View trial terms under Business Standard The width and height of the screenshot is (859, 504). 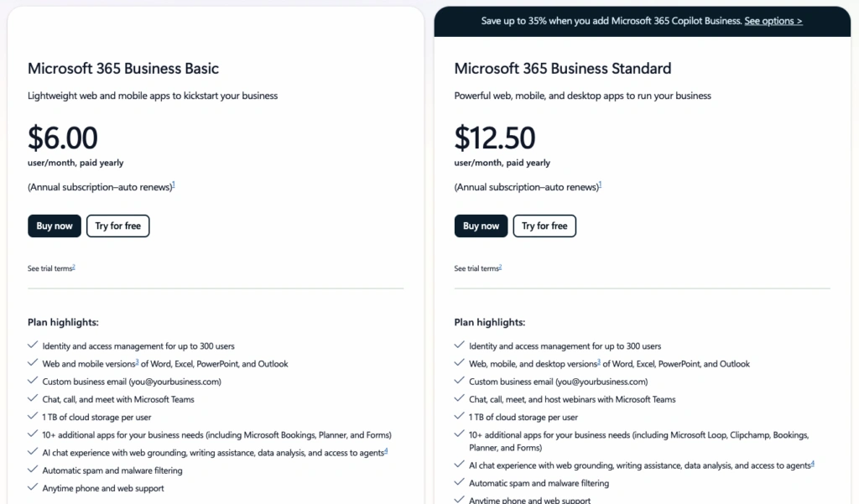coord(477,268)
